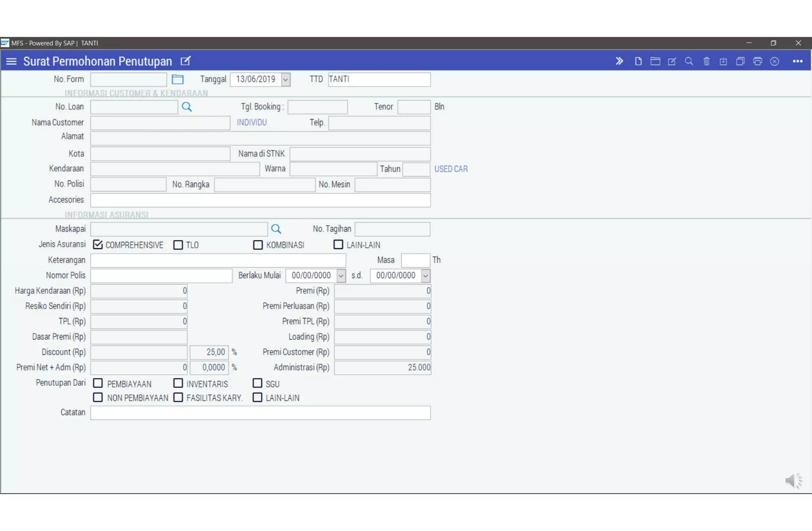The width and height of the screenshot is (812, 531).
Task: Click the printer icon in toolbar
Action: tap(757, 61)
